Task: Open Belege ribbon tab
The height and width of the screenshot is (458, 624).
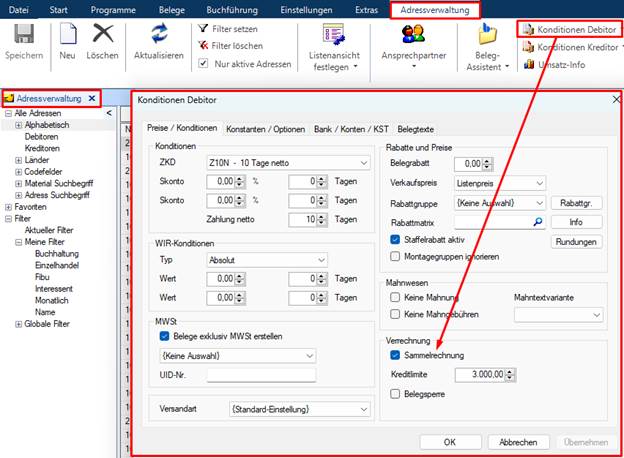Action: tap(172, 10)
